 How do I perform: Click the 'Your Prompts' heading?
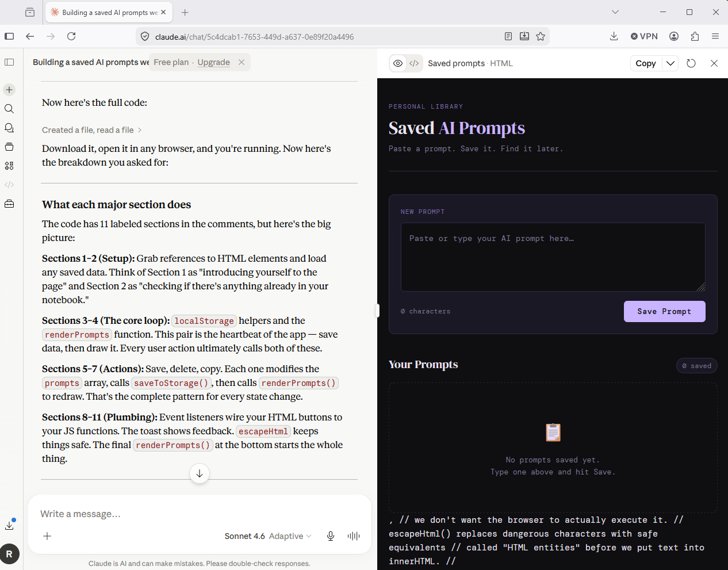point(423,365)
